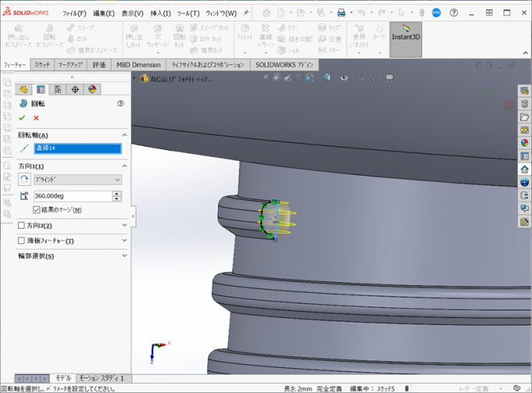Enable the 薄板フィーチャー checkbox
Screen dimensions: 532x393
point(22,240)
